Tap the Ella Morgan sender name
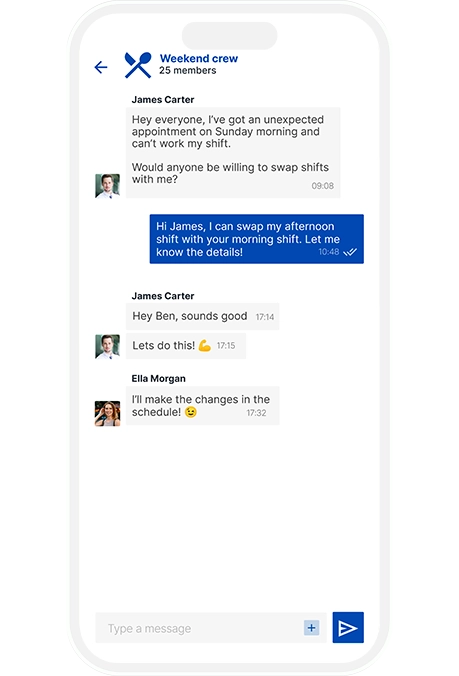The image size is (459, 676). (x=159, y=379)
